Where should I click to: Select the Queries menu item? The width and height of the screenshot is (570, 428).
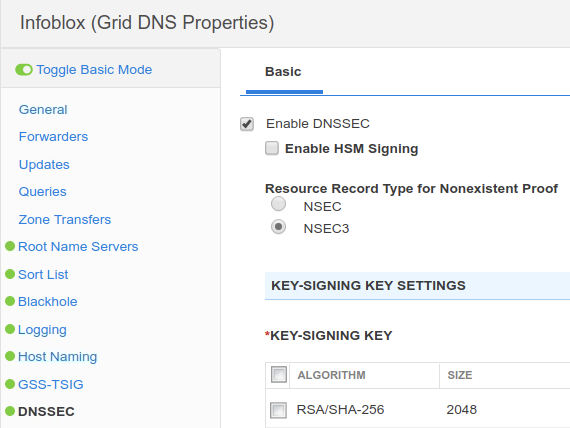(x=43, y=192)
